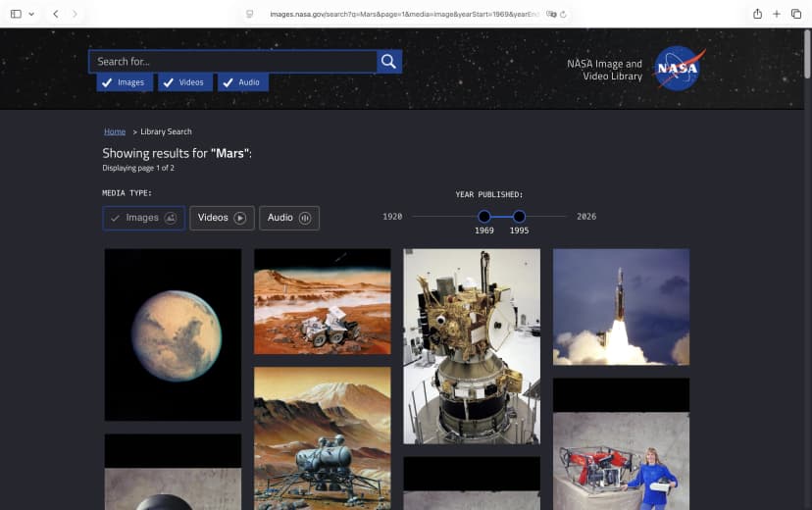Screen dimensions: 812x510
Task: Toggle the Videos media type filter
Action: 222,218
